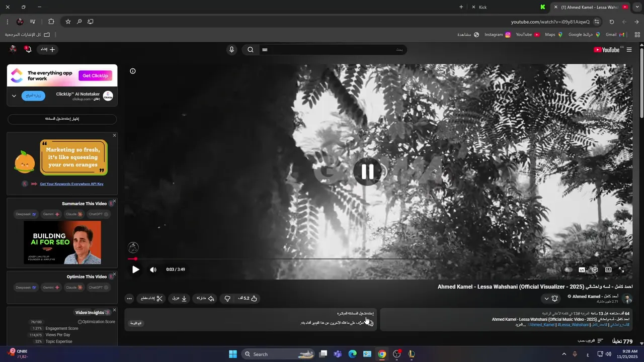Share the video via share button

[x=205, y=298]
